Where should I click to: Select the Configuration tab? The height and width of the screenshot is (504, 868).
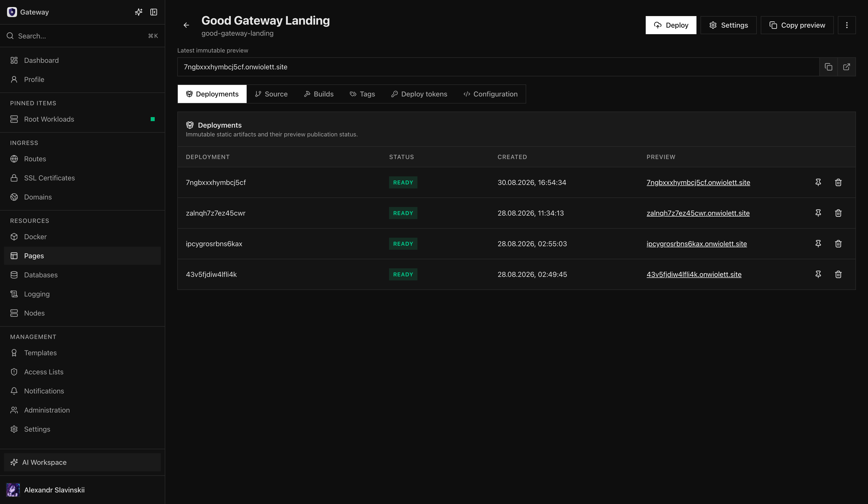[x=491, y=94]
